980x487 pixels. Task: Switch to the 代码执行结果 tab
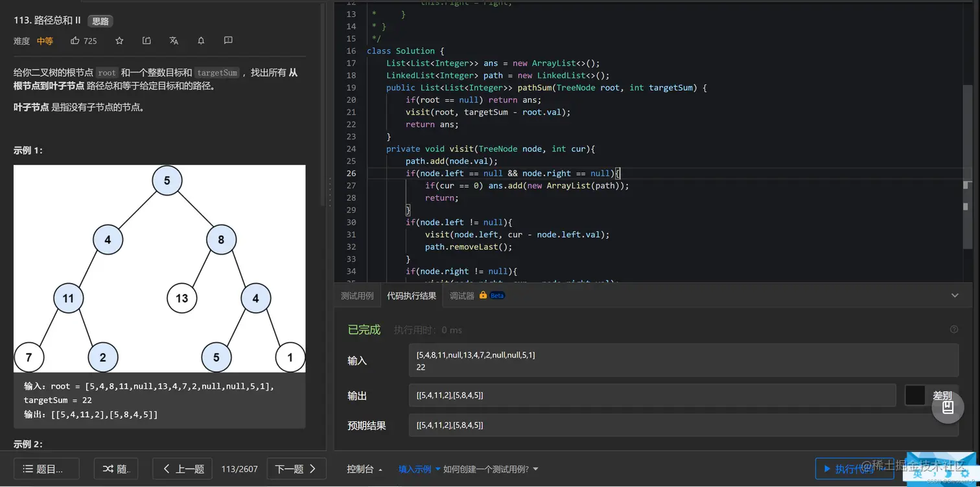click(412, 296)
